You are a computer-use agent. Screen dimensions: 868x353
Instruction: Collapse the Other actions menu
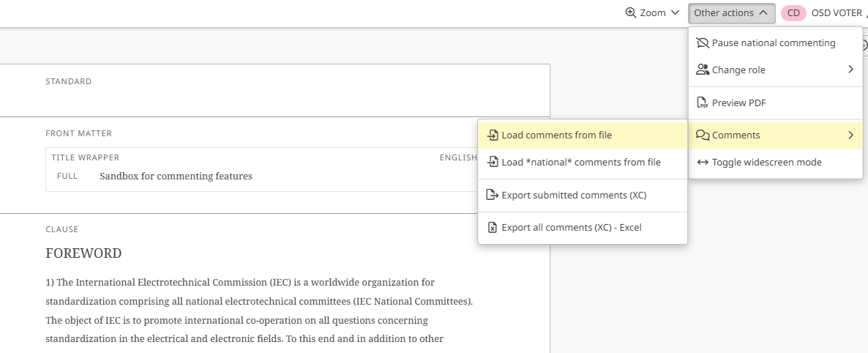point(730,12)
